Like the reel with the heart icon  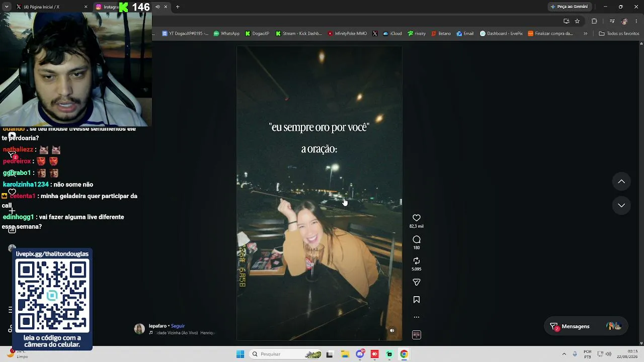(417, 218)
